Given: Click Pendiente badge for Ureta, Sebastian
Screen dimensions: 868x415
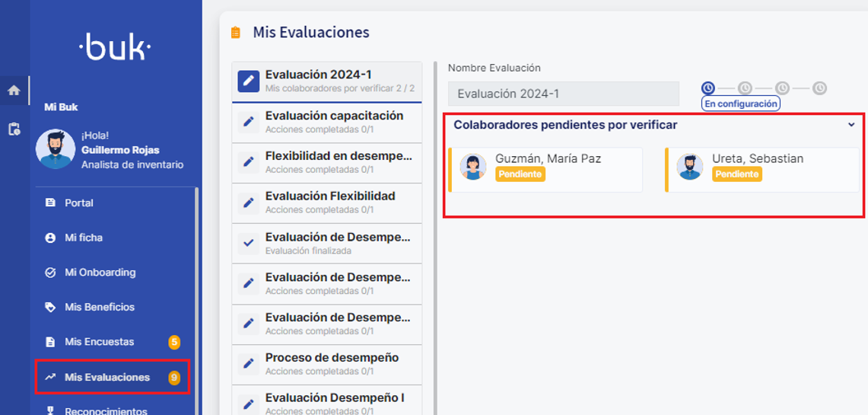Looking at the screenshot, I should [x=736, y=174].
